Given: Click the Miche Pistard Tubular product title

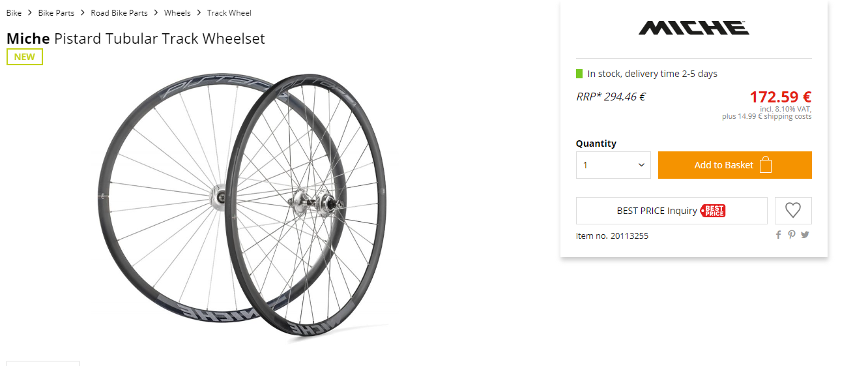Looking at the screenshot, I should [x=136, y=38].
